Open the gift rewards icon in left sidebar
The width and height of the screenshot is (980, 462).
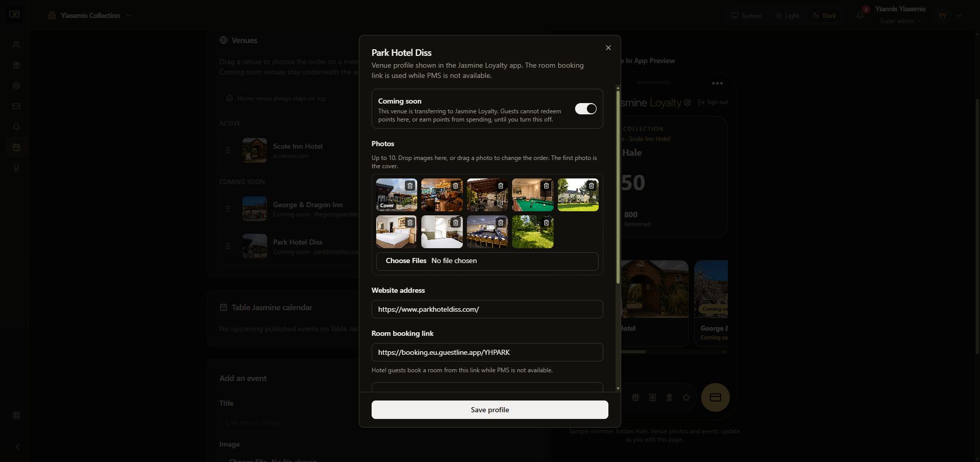click(16, 65)
